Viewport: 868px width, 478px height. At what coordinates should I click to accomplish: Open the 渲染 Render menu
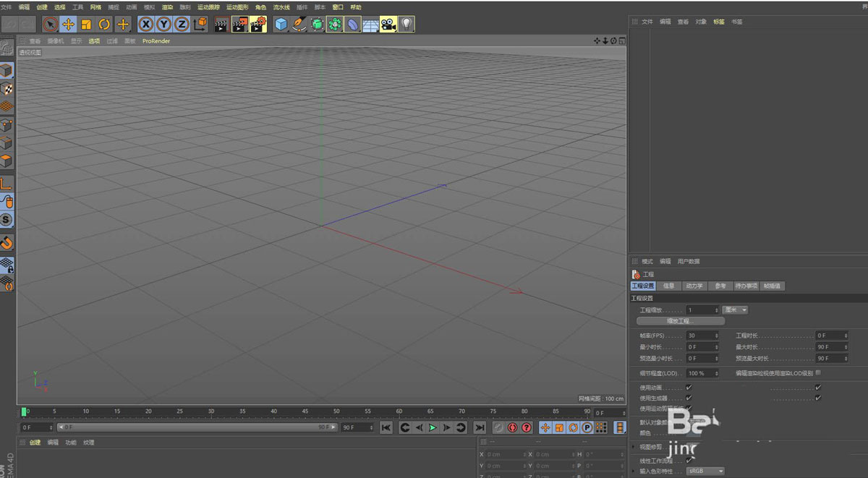pos(167,7)
